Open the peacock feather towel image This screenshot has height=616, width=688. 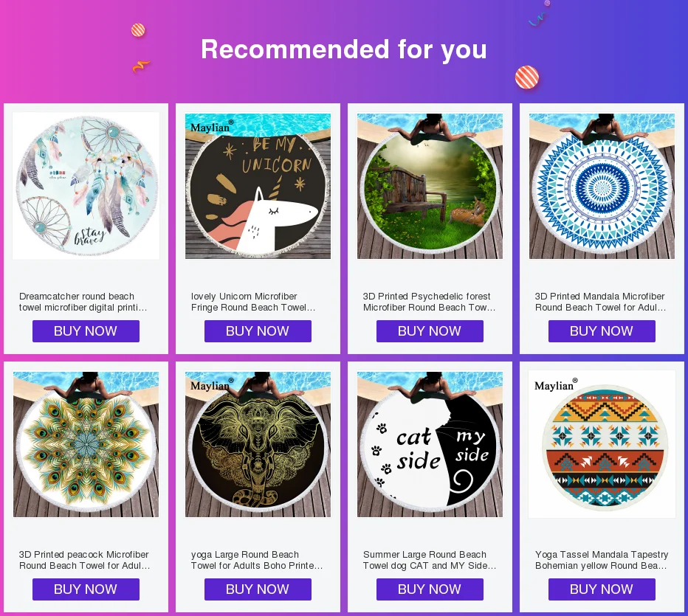click(x=86, y=444)
